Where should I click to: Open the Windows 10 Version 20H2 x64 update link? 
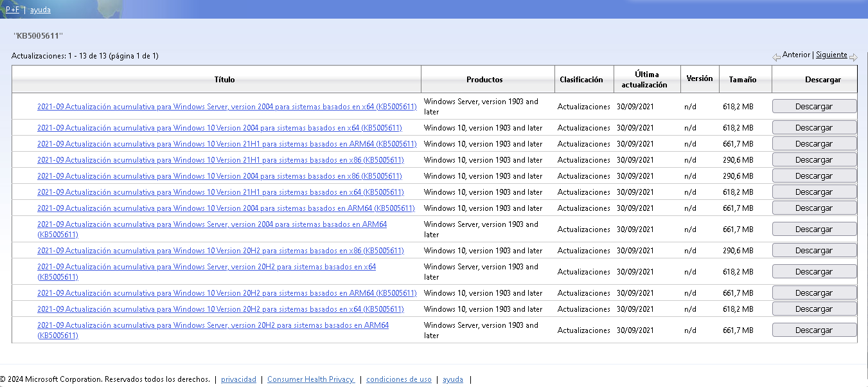coord(220,309)
